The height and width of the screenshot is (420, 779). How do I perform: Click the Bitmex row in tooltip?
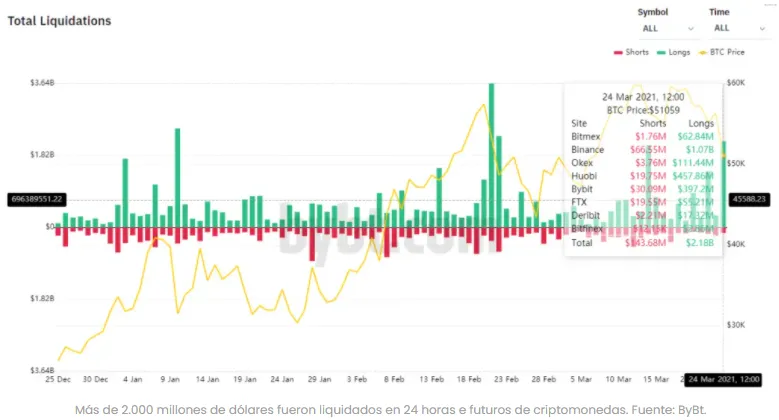click(642, 136)
